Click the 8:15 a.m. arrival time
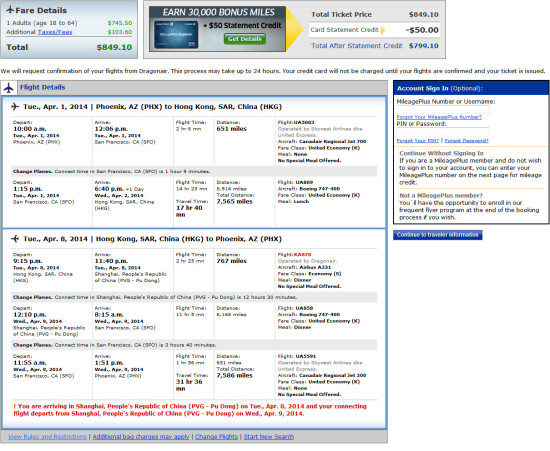This screenshot has width=550, height=451. tap(109, 315)
